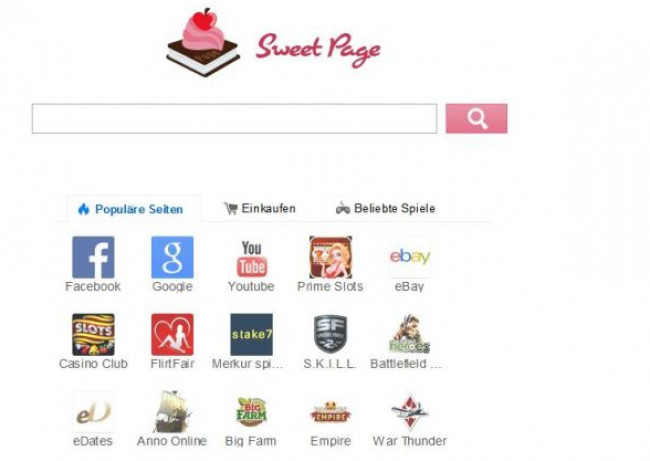650x461 pixels.
Task: Open the Anno Online ship icon
Action: tap(172, 412)
